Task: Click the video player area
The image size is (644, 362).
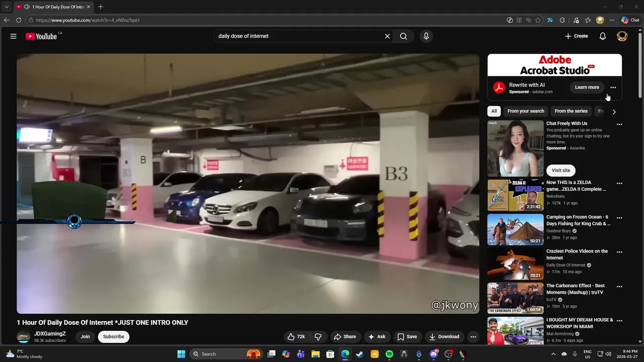Action: pos(248,184)
